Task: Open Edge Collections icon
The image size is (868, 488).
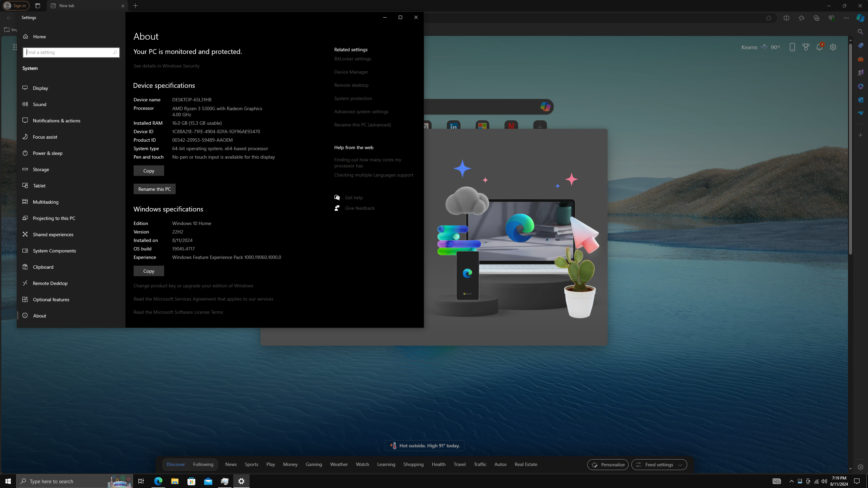Action: point(816,18)
